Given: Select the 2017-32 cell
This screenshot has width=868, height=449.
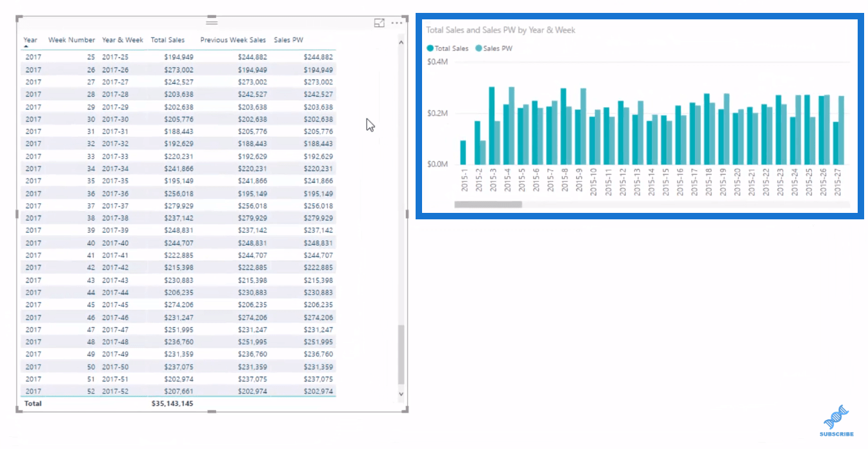Looking at the screenshot, I should 115,144.
